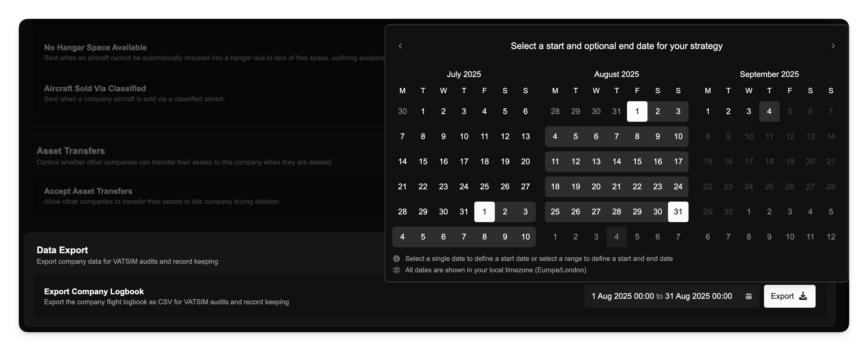This screenshot has height=351, width=868.
Task: Select August 1 as the start date
Action: coord(637,111)
